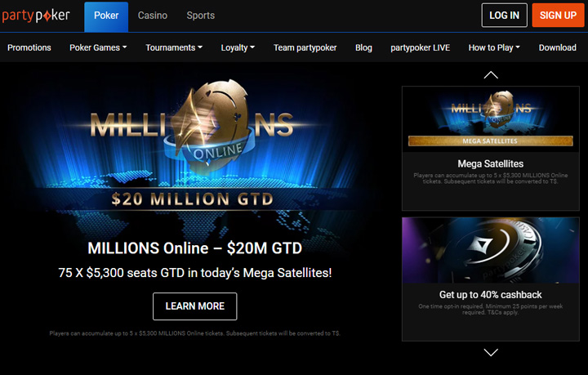Click the LOG IN button
The height and width of the screenshot is (375, 588).
pyautogui.click(x=504, y=16)
